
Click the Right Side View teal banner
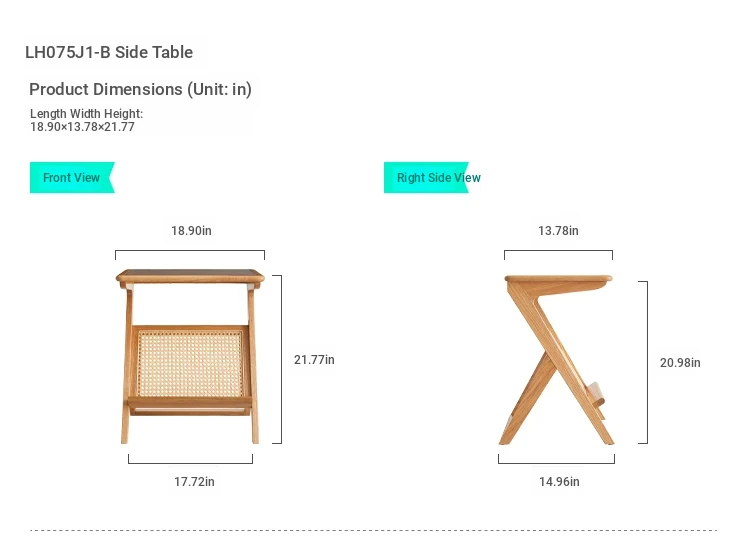pos(426,177)
